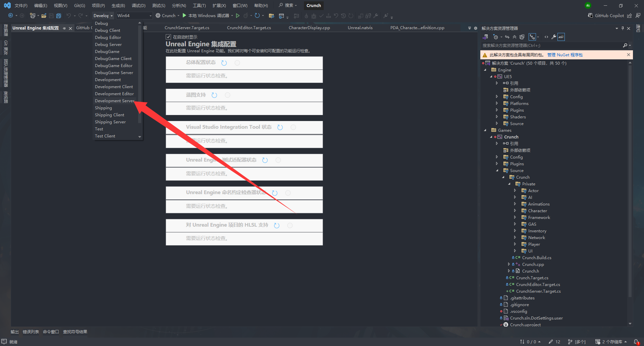Click the 管理 NuGet 程序包 link
Image resolution: width=644 pixels, height=346 pixels.
coord(565,55)
